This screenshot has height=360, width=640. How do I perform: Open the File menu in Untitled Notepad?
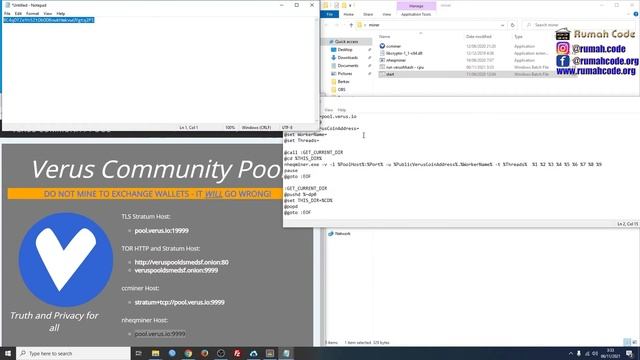7,13
